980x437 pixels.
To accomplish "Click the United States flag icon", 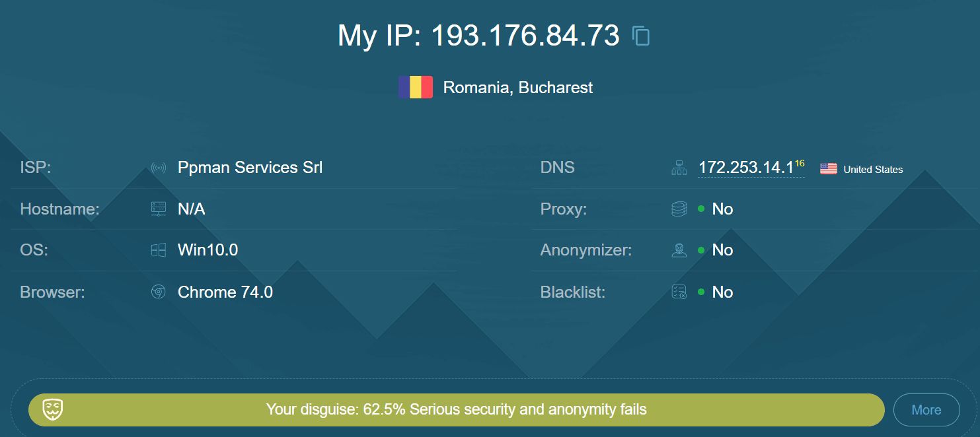I will [x=829, y=169].
